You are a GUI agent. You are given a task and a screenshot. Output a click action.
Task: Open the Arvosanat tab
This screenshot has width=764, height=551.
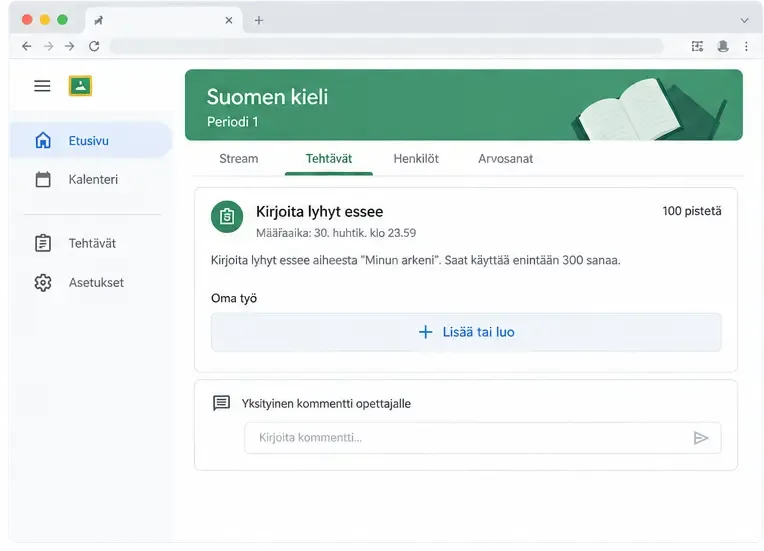point(505,159)
